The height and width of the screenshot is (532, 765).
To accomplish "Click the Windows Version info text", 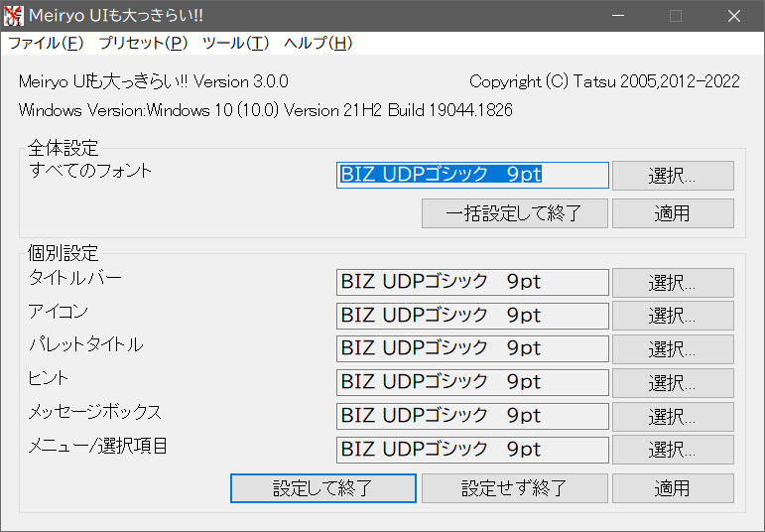I will pos(265,110).
